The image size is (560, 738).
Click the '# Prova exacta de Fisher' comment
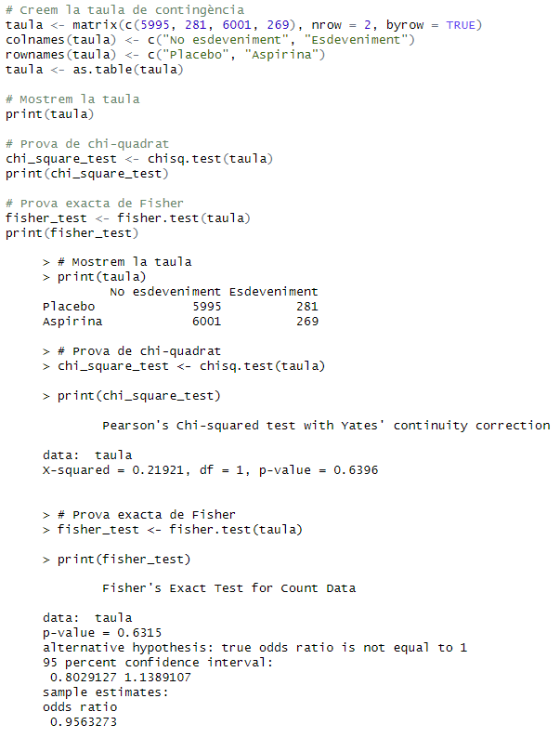pos(95,204)
